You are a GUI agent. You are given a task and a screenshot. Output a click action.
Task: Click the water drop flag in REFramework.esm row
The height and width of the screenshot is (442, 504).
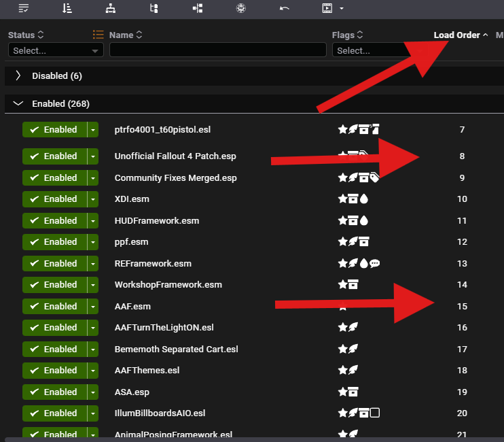pyautogui.click(x=364, y=263)
